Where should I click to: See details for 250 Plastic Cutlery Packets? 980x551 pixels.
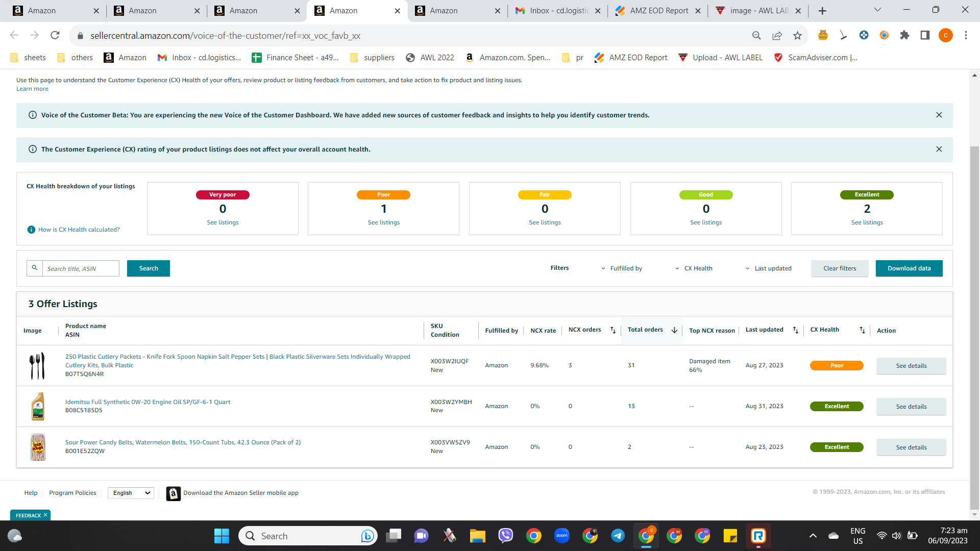pos(911,366)
